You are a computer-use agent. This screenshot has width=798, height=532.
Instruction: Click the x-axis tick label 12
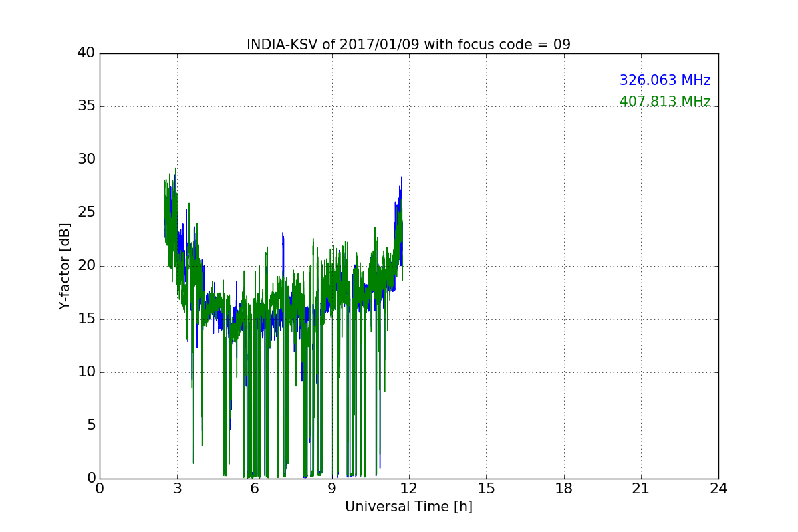409,488
